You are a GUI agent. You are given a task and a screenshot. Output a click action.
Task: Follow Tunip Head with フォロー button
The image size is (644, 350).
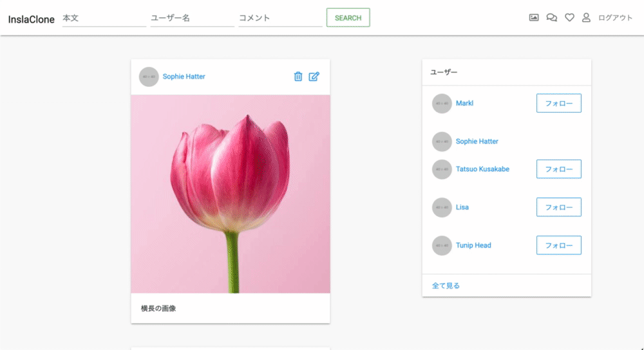pos(558,245)
